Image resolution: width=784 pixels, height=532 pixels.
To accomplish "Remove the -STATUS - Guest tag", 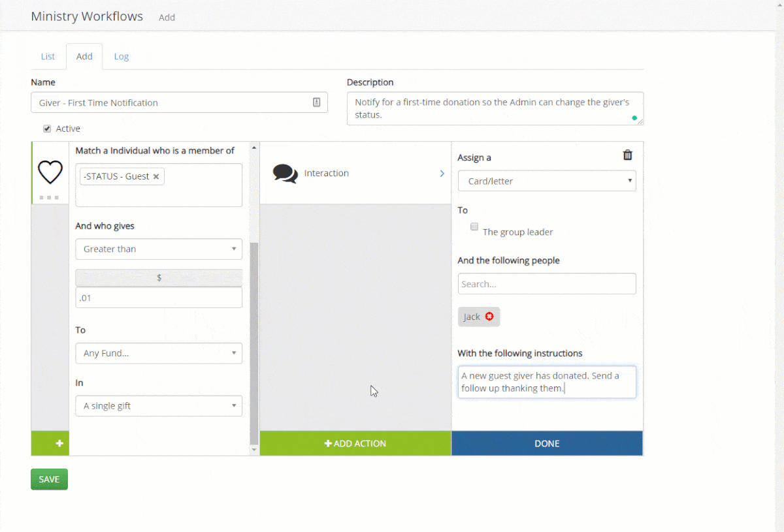I will 156,177.
